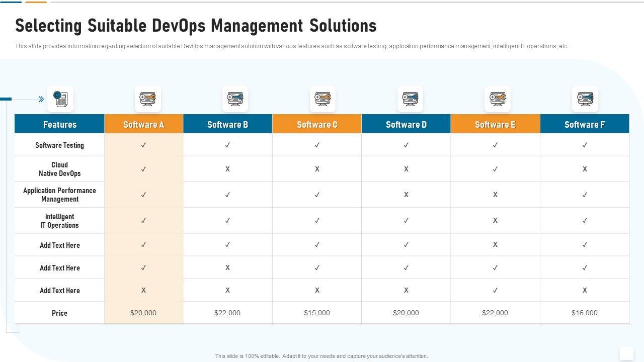Select Software A checkmark for Software Testing

pos(143,145)
